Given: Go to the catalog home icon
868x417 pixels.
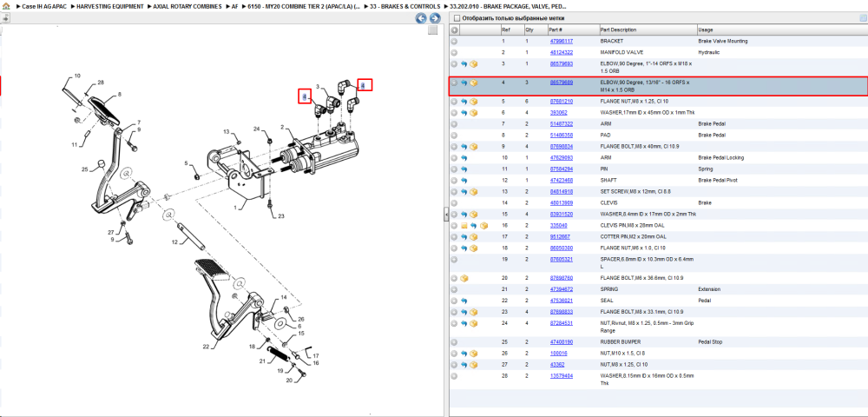Looking at the screenshot, I should [x=6, y=6].
